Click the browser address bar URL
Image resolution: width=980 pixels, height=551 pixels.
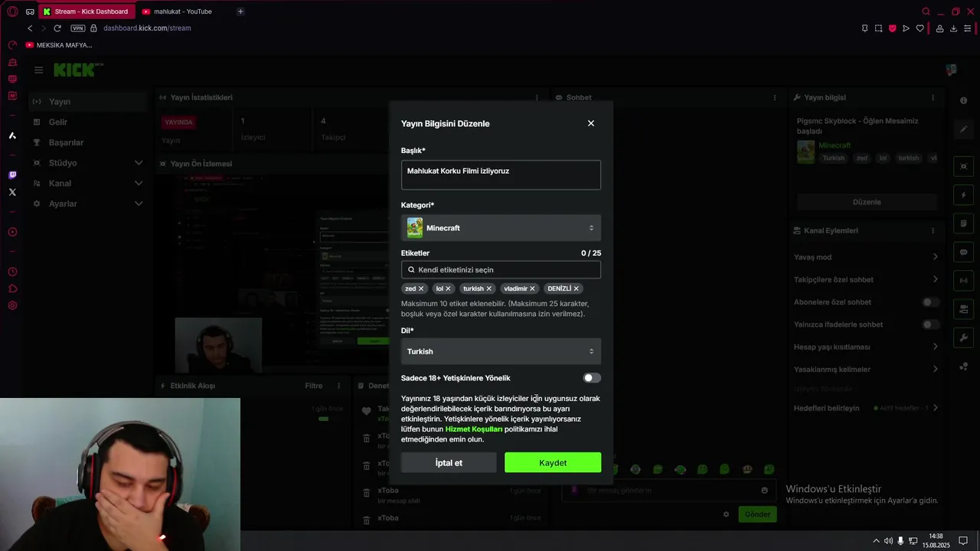point(147,28)
